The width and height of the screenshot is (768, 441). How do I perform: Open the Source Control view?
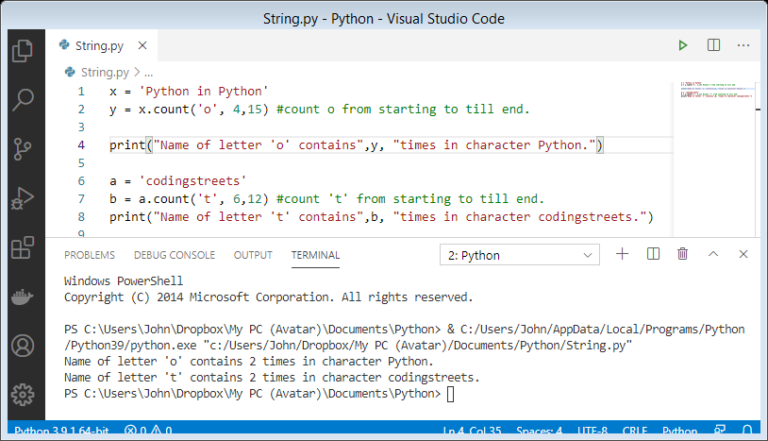click(x=22, y=149)
